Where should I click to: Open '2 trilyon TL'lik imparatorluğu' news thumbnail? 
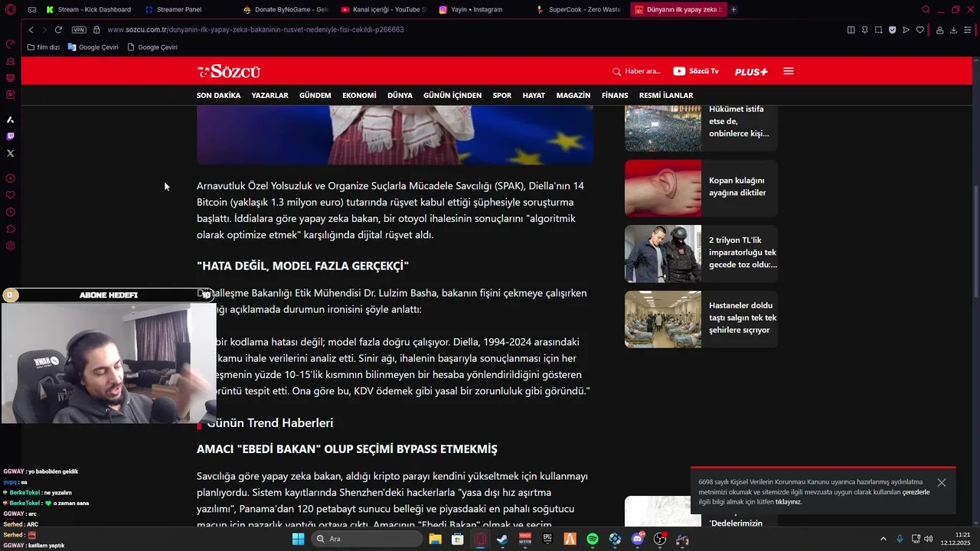click(x=663, y=253)
